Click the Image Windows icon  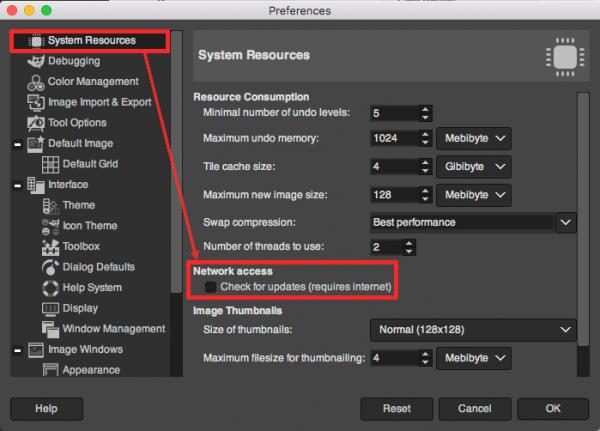click(36, 350)
